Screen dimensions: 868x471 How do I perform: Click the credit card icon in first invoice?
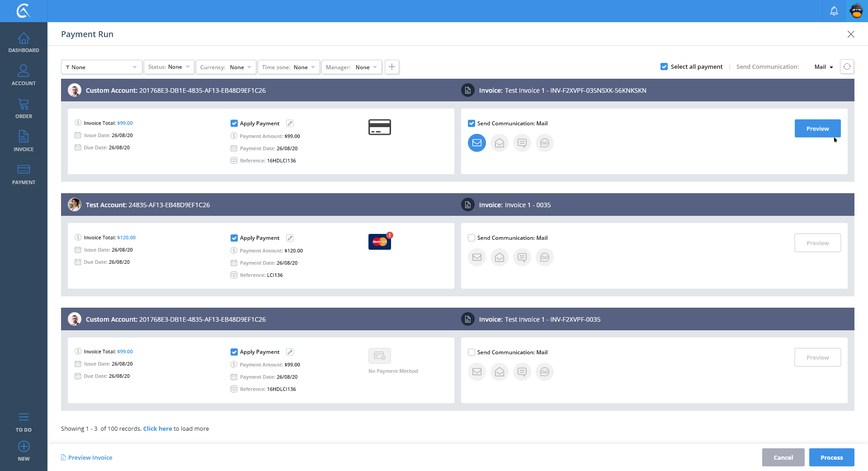[x=380, y=127]
